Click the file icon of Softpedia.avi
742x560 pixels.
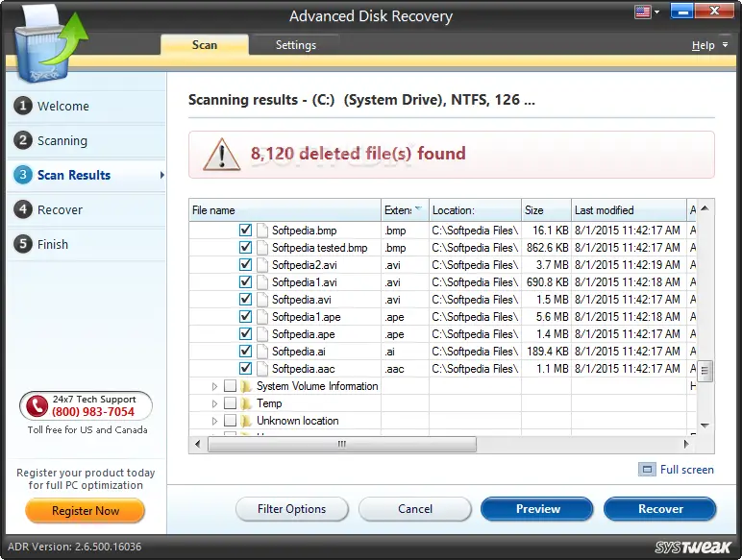tap(262, 300)
